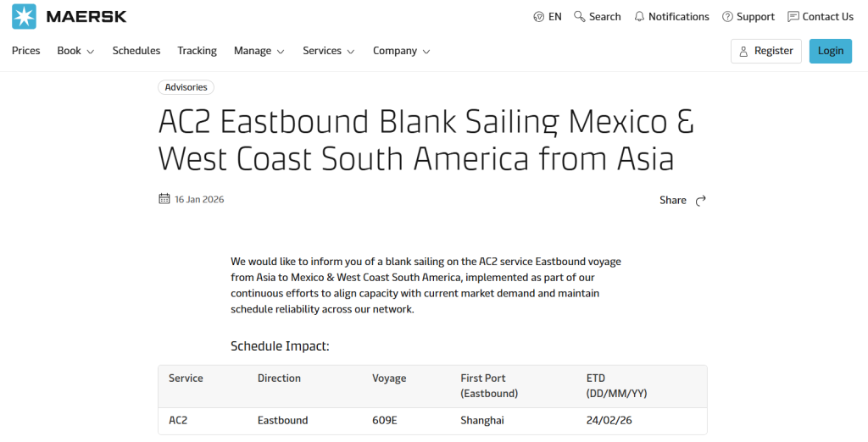Screen dimensions: 868x442
Task: Open the Company dropdown menu
Action: point(401,51)
